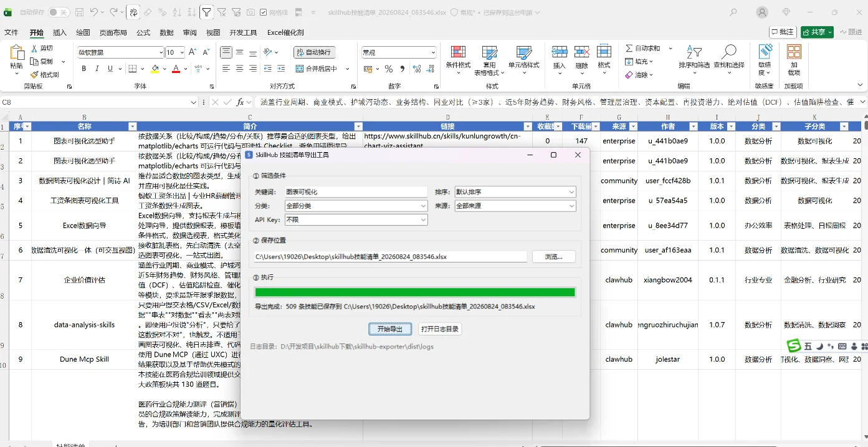Click the title bar search magnifier
This screenshot has height=447, width=868.
733,12
